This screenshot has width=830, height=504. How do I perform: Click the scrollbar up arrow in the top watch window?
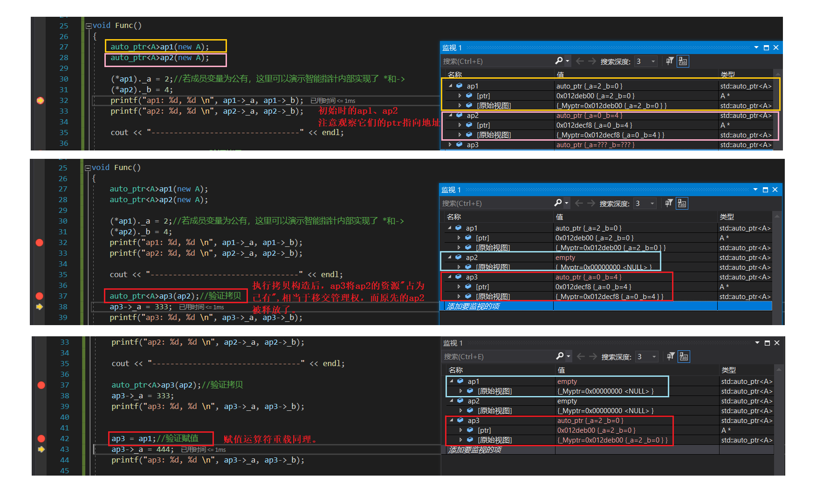(x=777, y=75)
